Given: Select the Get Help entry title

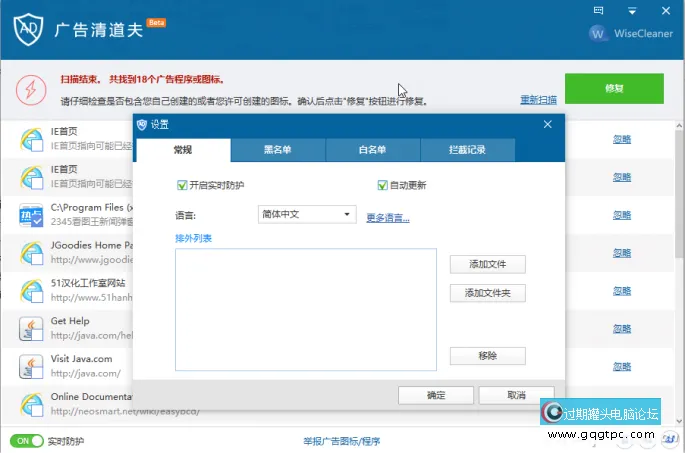Looking at the screenshot, I should coord(70,321).
